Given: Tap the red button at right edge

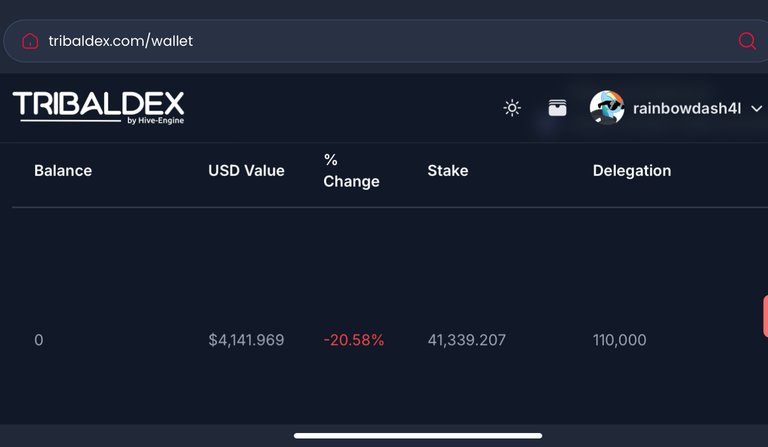Looking at the screenshot, I should [765, 316].
